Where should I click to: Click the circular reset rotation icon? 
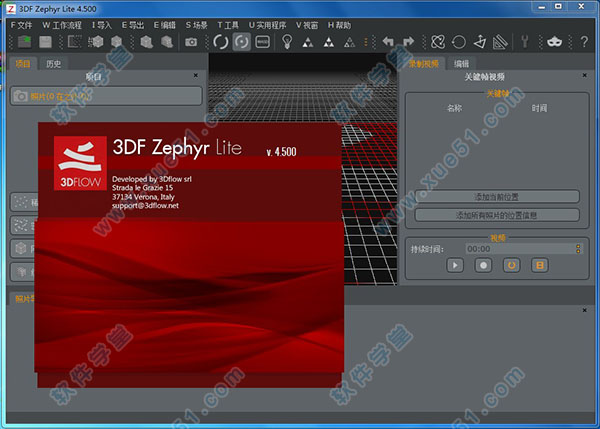[x=458, y=42]
